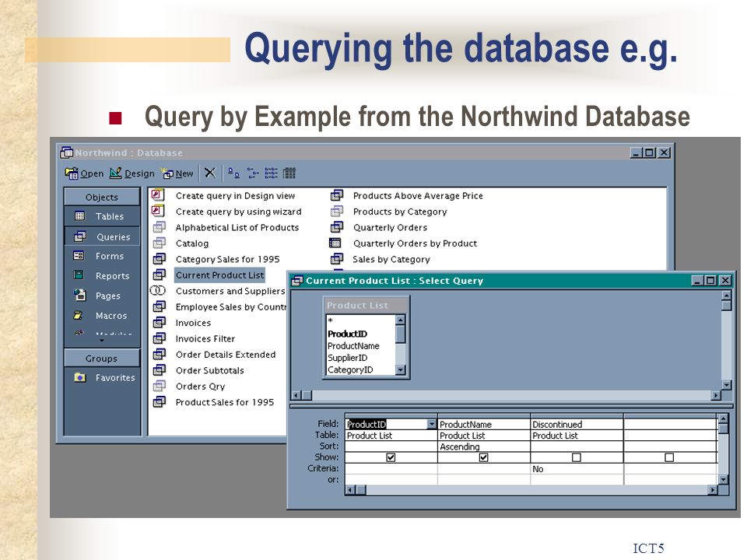The image size is (747, 560).
Task: Click the Product List title bar in query
Action: (366, 305)
